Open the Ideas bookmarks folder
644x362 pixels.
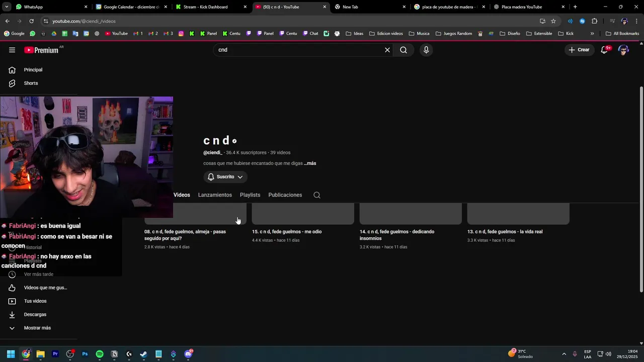(354, 34)
